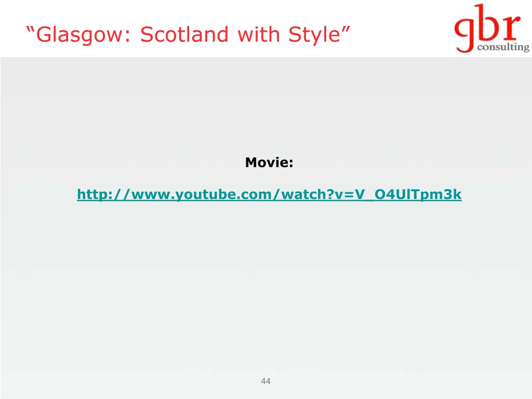Open the YouTube movie link
Viewport: 532px width, 399px height.
269,194
